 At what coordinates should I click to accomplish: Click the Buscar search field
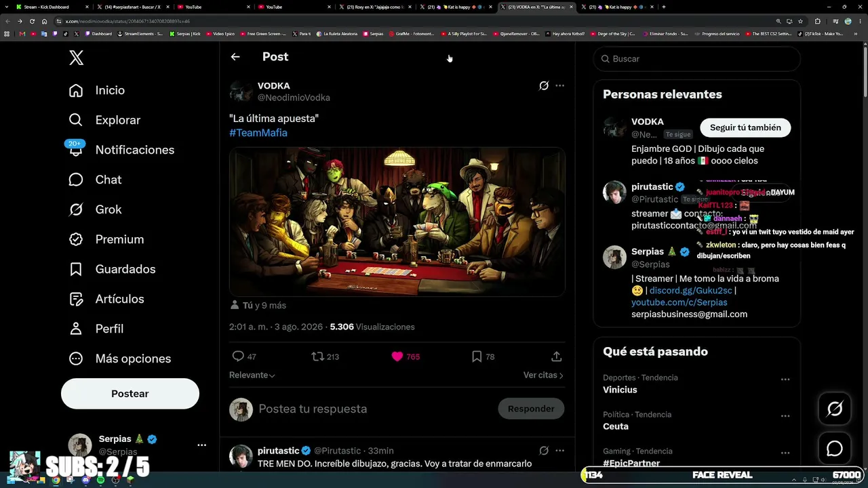[x=697, y=59]
